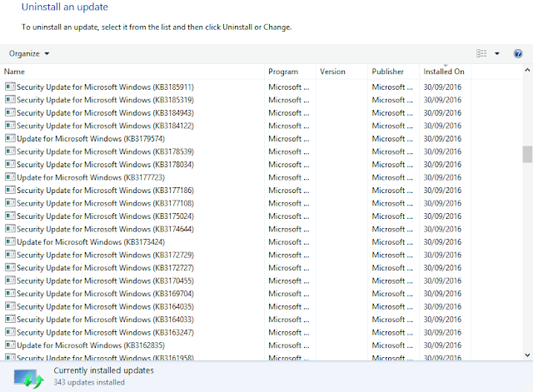Click the vertical scrollbar thumb
This screenshot has width=533, height=392.
(x=527, y=154)
